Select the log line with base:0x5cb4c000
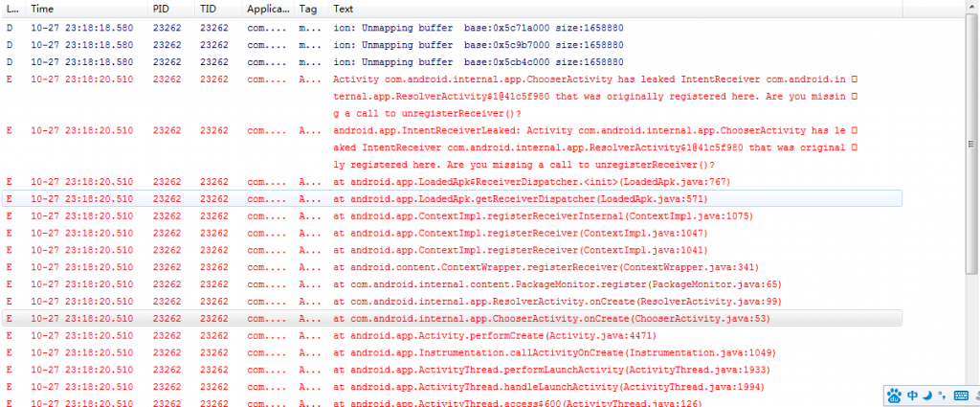The width and height of the screenshot is (980, 407). click(x=452, y=62)
